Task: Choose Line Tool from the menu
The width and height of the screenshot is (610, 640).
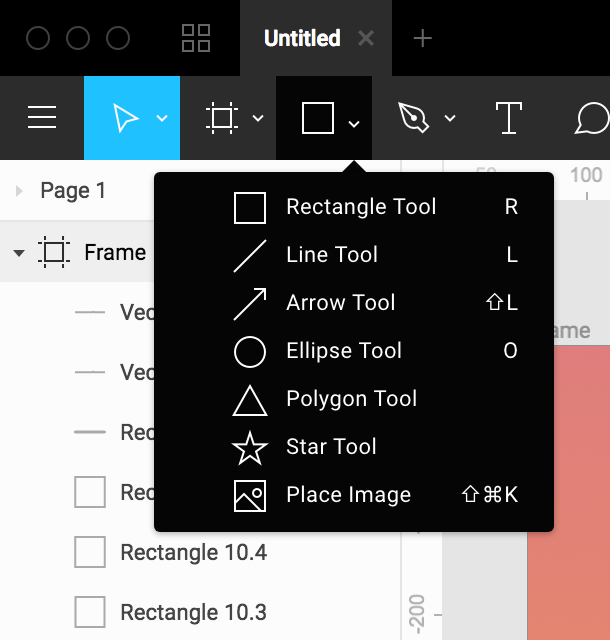Action: click(332, 255)
